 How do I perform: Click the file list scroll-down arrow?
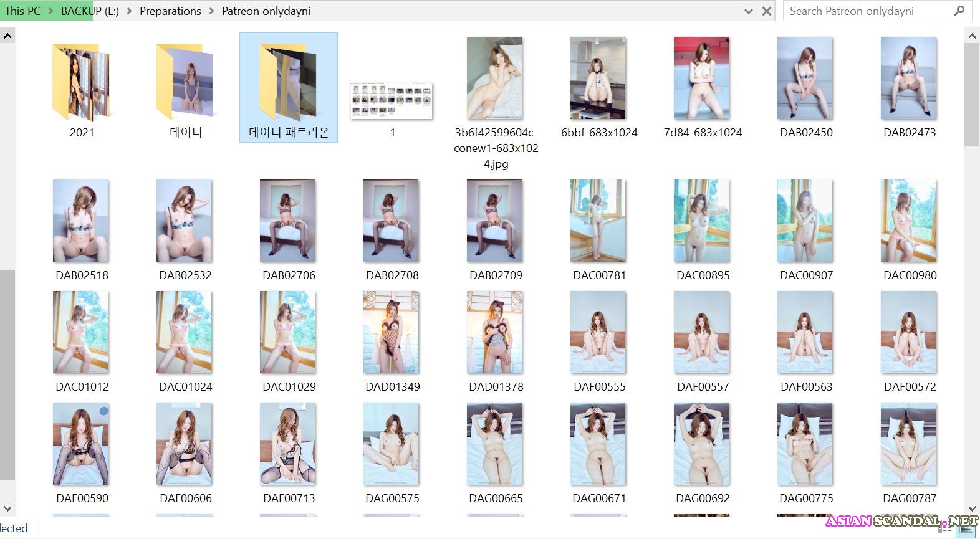coord(972,508)
